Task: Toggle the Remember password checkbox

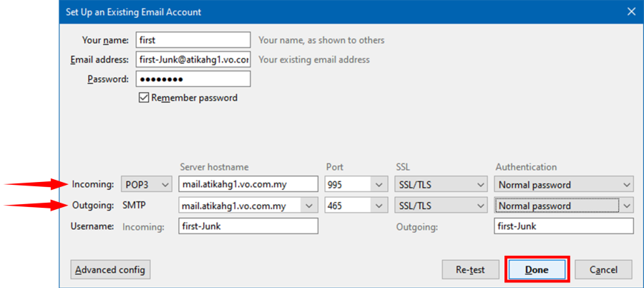Action: coord(144,97)
